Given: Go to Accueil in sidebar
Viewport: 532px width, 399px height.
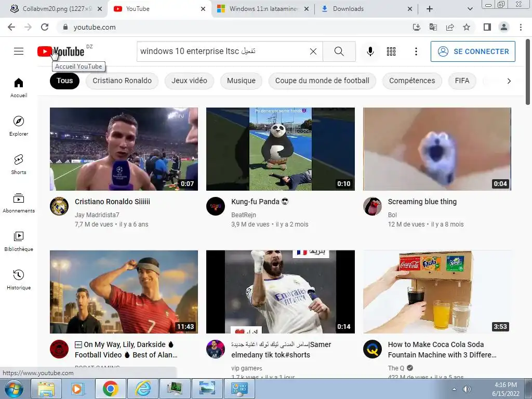Looking at the screenshot, I should click(x=19, y=87).
